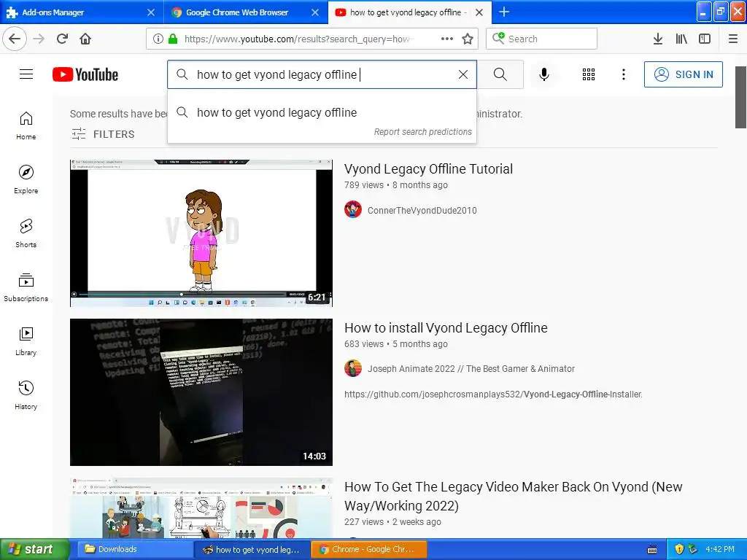Open the YouTube guide hamburger menu
The width and height of the screenshot is (747, 560).
tap(26, 74)
